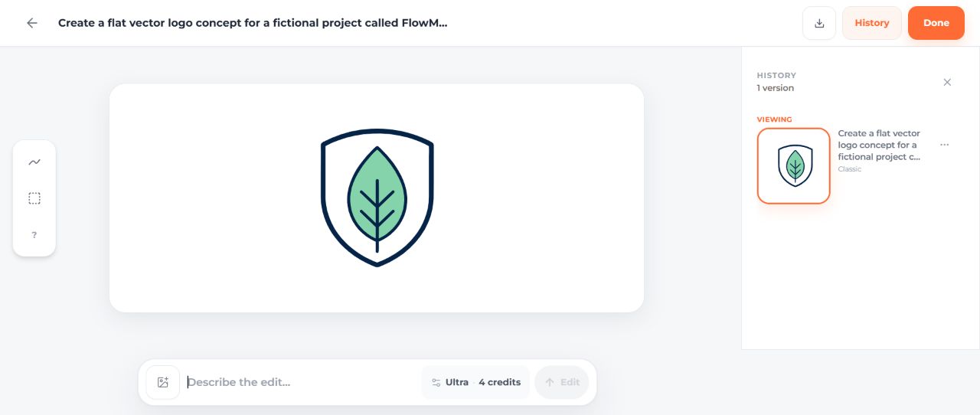Viewport: 980px width, 415px height.
Task: Toggle the History panel button
Action: pyautogui.click(x=872, y=23)
